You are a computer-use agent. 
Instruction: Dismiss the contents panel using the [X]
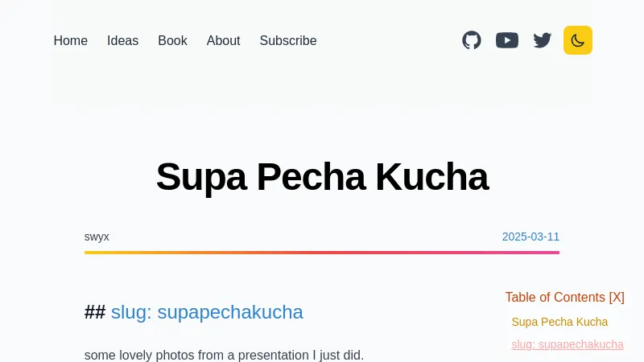click(x=617, y=297)
